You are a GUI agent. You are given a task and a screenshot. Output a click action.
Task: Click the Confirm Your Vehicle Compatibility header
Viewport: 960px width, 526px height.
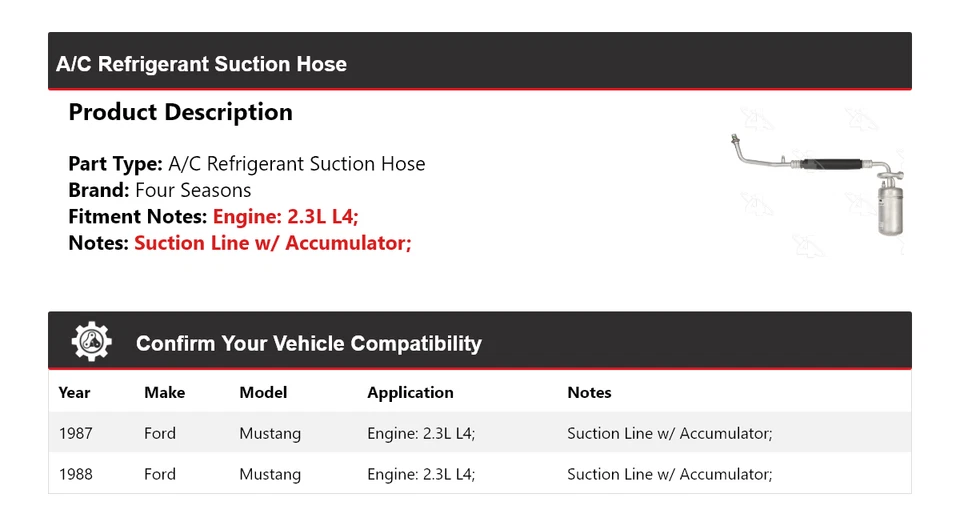(x=308, y=344)
